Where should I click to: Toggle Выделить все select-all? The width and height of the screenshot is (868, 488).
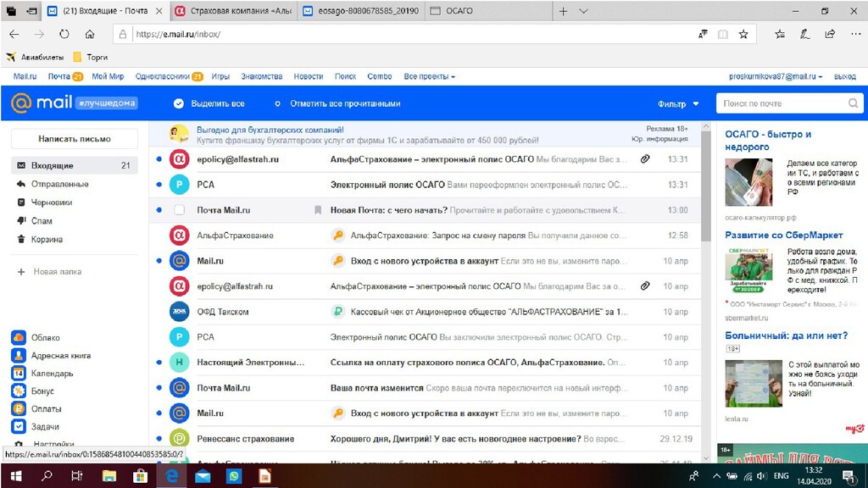pos(209,103)
